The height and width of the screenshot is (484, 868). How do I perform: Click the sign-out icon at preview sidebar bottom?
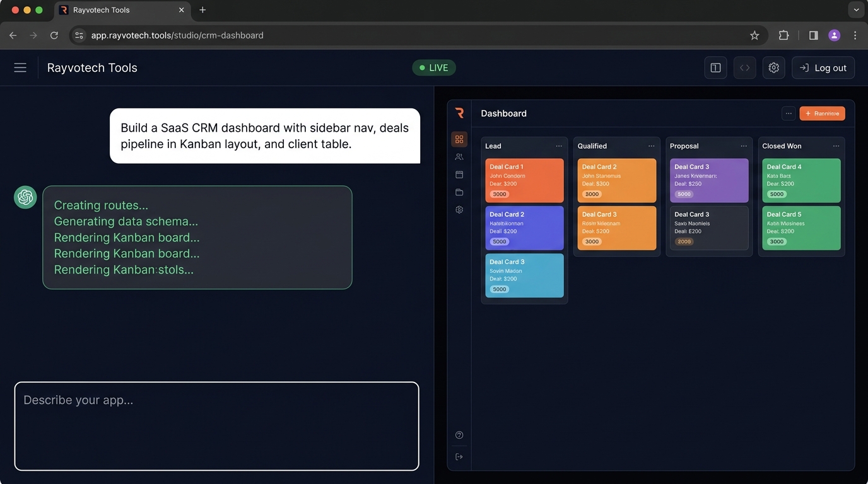pyautogui.click(x=459, y=457)
